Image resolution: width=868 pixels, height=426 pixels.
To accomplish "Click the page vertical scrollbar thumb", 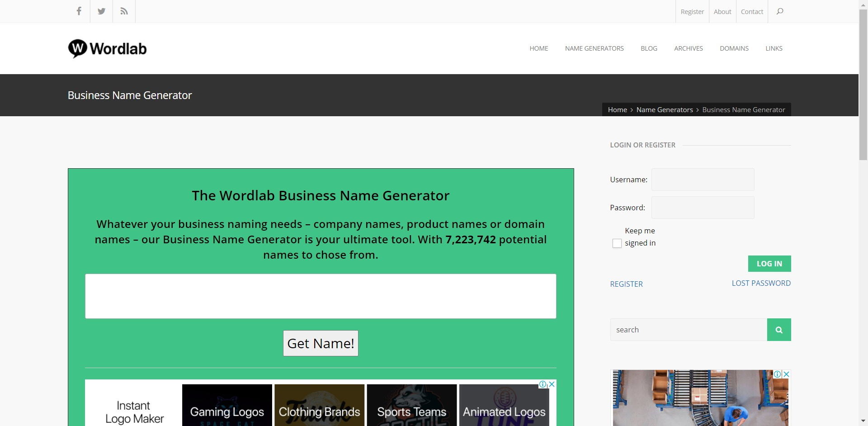I will click(x=863, y=85).
